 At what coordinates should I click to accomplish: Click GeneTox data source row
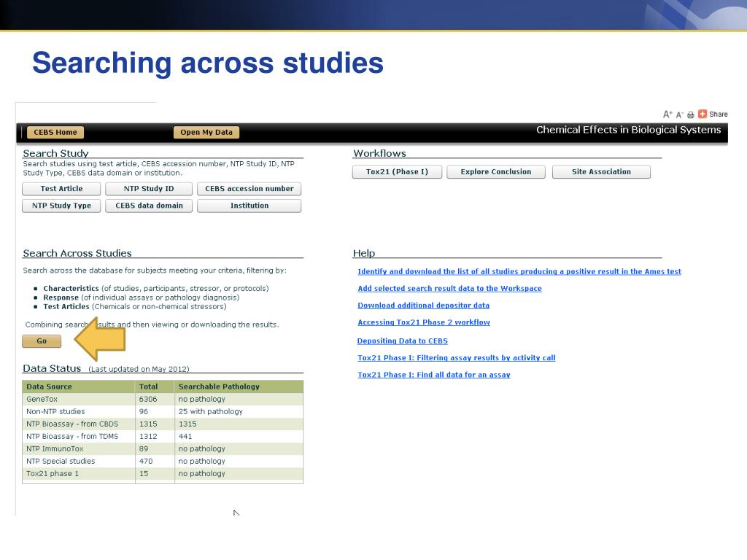tap(163, 399)
